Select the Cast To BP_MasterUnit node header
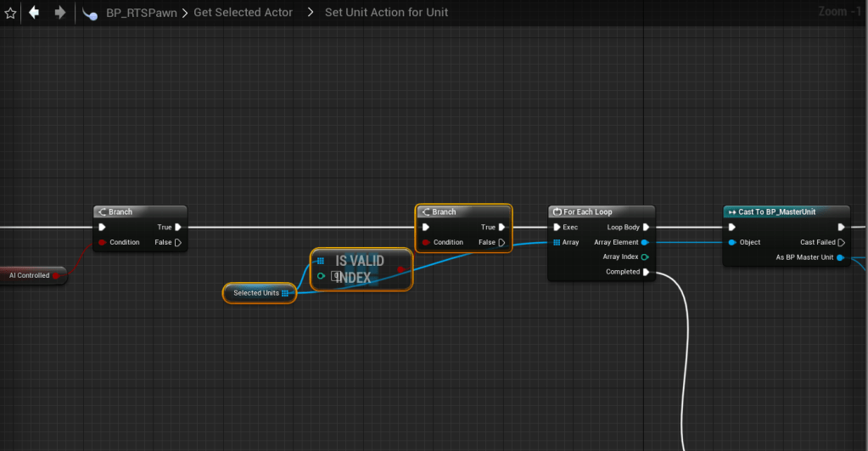Screen dimensions: 868x451 pyautogui.click(x=776, y=211)
